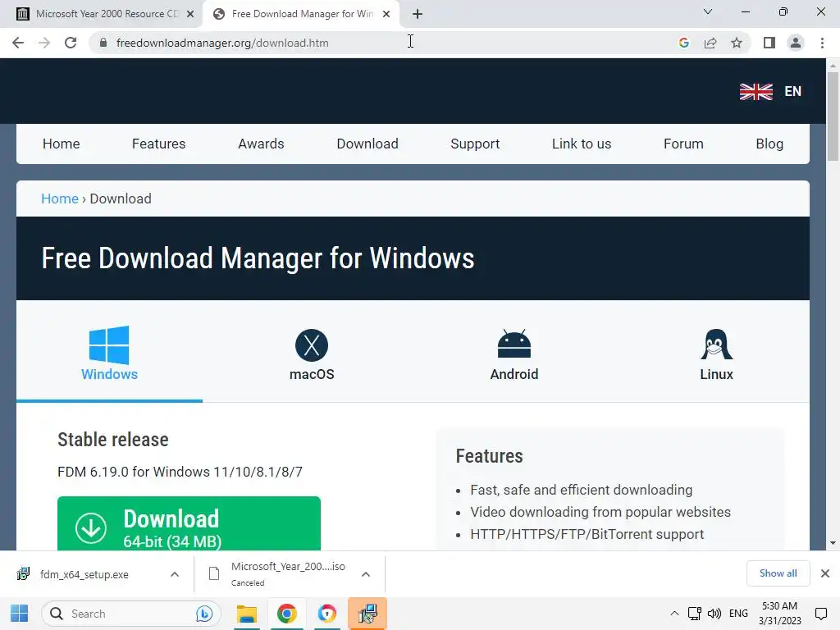Open the FDM installer taskbar icon
This screenshot has height=630, width=840.
point(367,614)
